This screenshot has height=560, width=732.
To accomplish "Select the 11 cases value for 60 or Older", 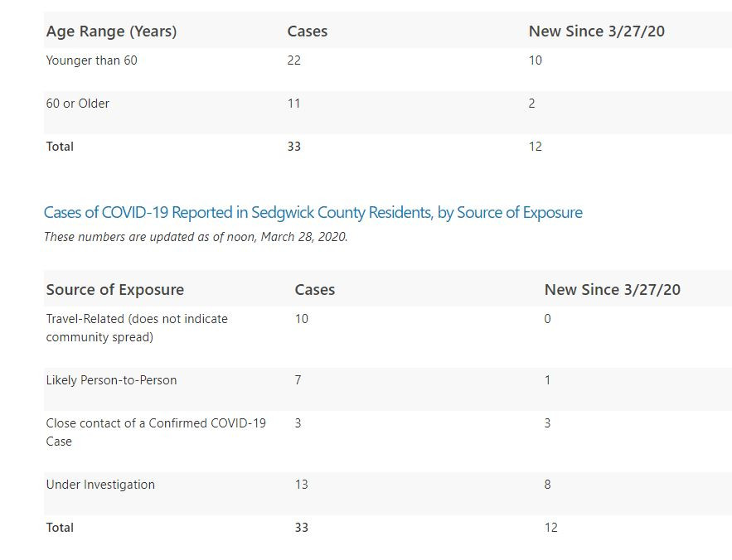I will (293, 104).
